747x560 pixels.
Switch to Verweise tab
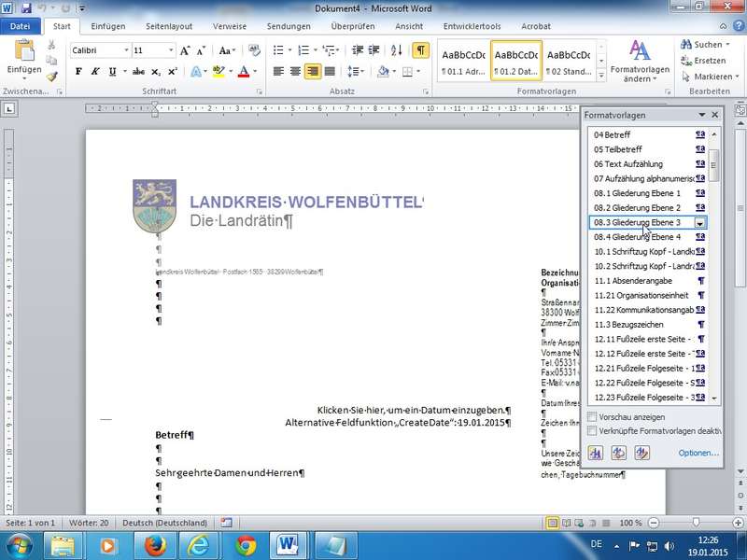point(230,26)
